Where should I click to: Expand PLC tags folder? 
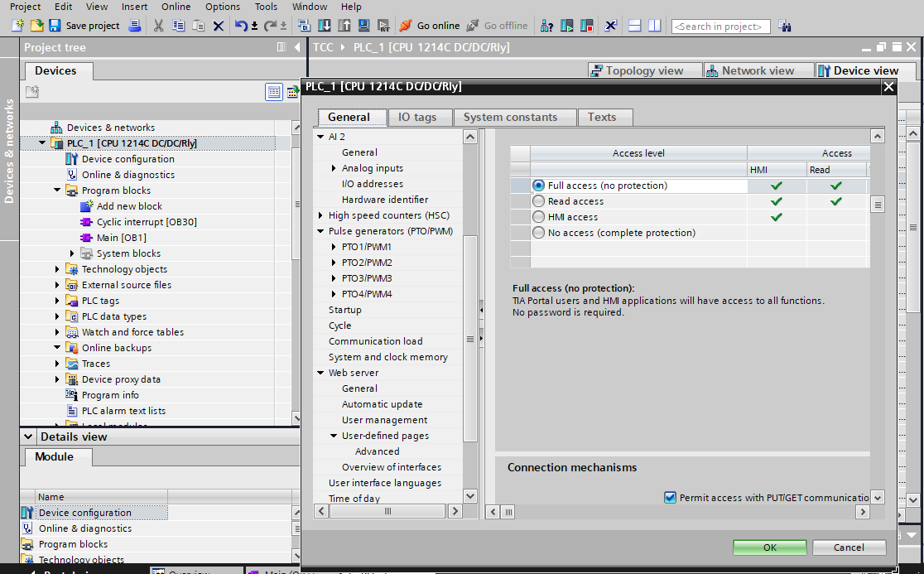(x=57, y=300)
